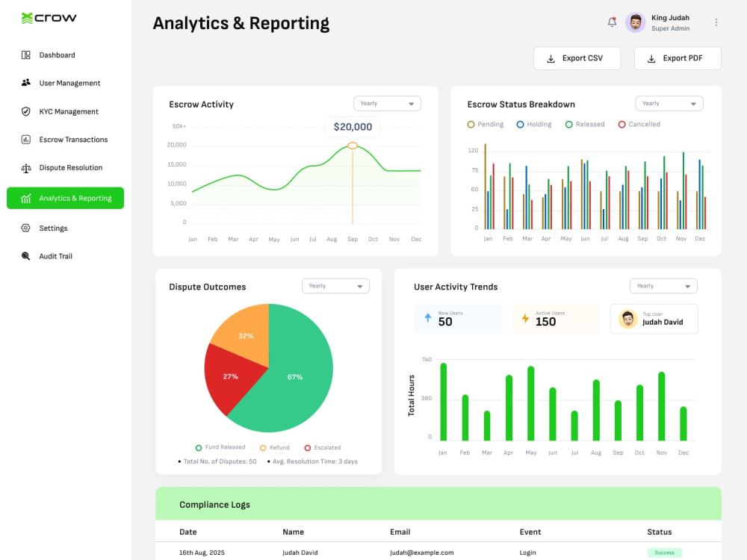Open Escrow Transactions in the sidebar
Image resolution: width=747 pixels, height=560 pixels.
(65, 140)
